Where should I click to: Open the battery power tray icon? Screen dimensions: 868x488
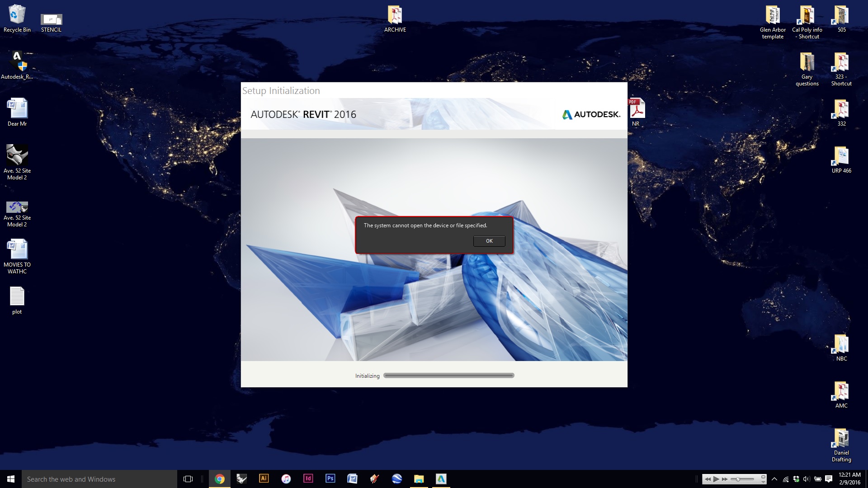tap(818, 479)
